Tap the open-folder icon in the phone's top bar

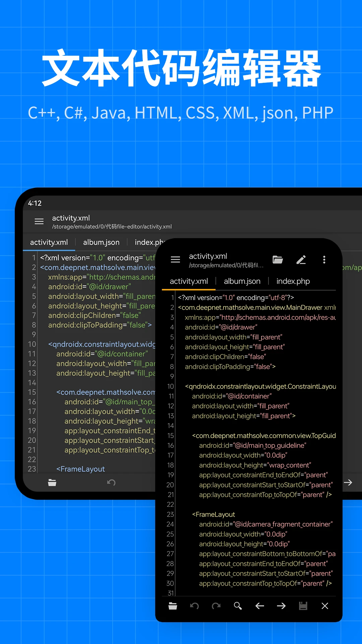[278, 260]
